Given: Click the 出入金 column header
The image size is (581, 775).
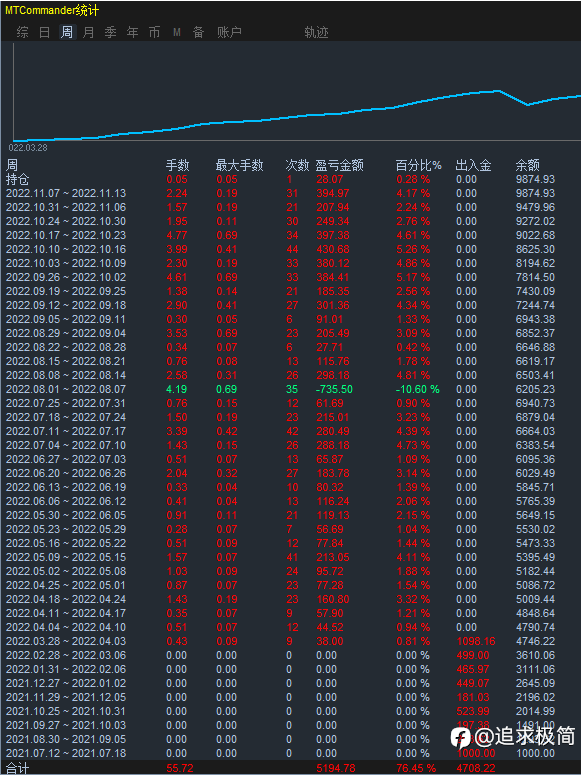Looking at the screenshot, I should tap(473, 165).
